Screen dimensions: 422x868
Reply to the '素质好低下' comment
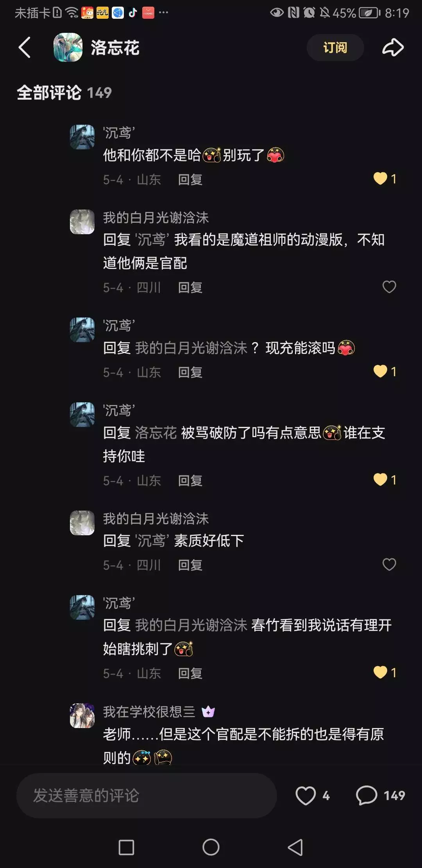pos(190,565)
